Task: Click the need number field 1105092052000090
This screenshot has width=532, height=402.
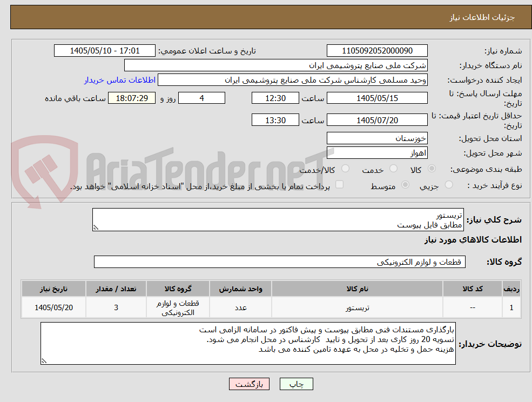Action: 377,51
